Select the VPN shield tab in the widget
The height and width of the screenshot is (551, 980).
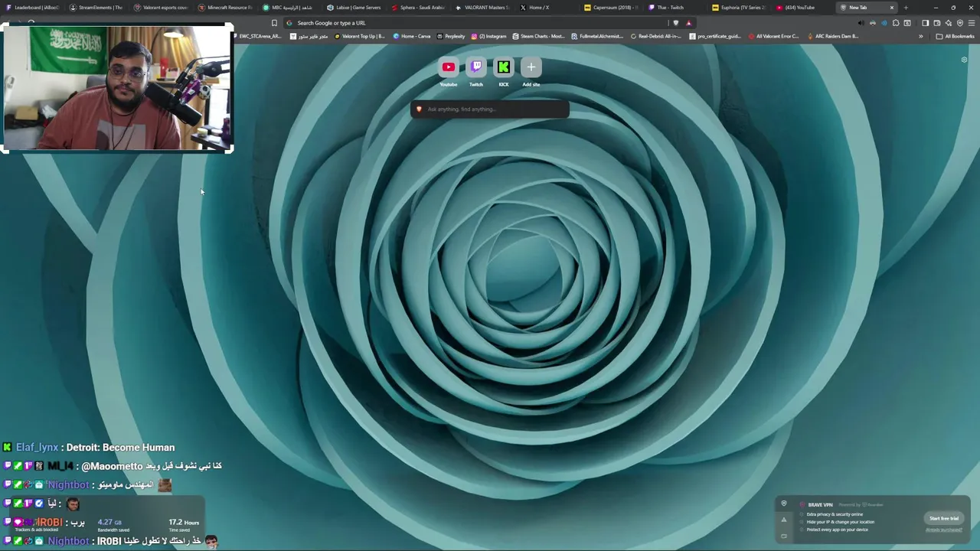point(783,504)
